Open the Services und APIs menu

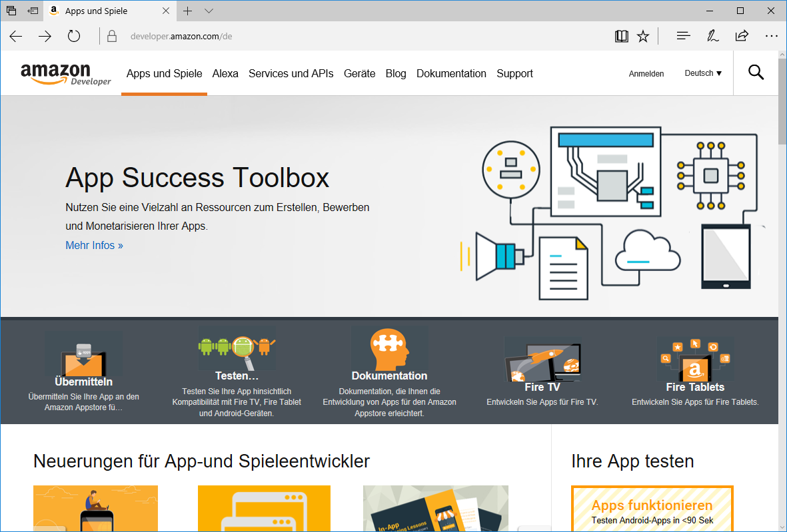[x=291, y=74]
